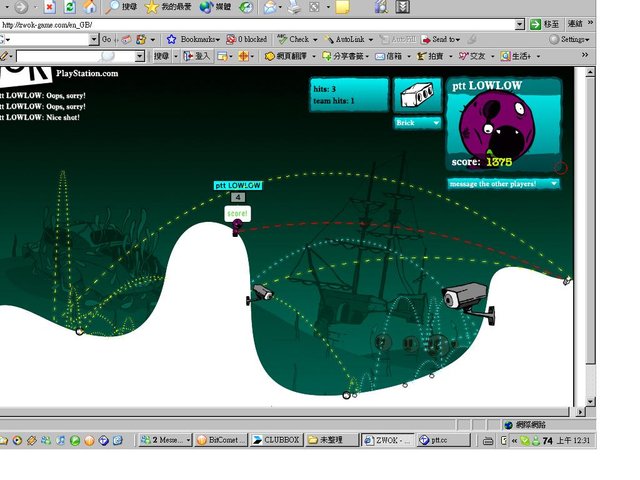Open the favorites star icon
The width and height of the screenshot is (640, 480).
pyautogui.click(x=151, y=7)
